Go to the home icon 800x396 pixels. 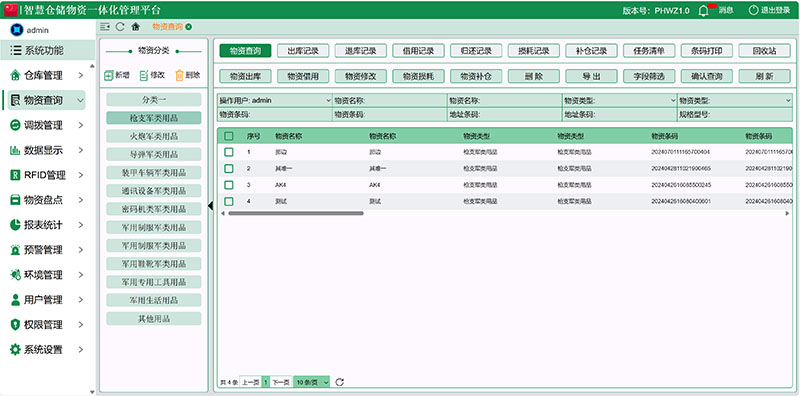(135, 27)
